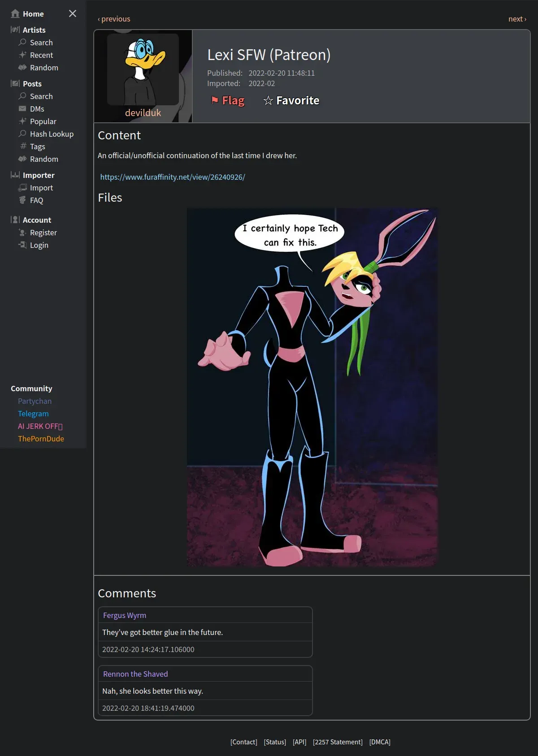Visit Partychan community link
The width and height of the screenshot is (538, 756).
point(35,401)
